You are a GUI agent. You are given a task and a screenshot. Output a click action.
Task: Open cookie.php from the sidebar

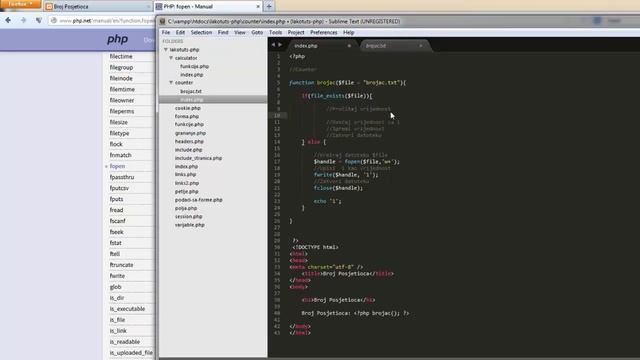point(187,108)
